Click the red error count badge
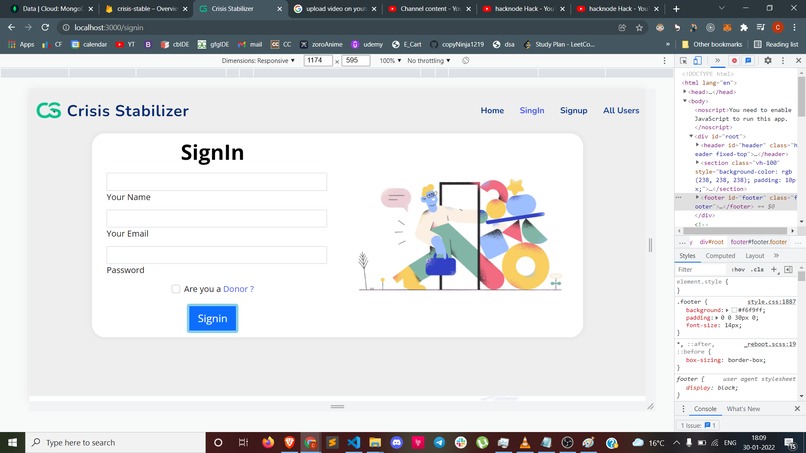The width and height of the screenshot is (806, 453). 734,61
